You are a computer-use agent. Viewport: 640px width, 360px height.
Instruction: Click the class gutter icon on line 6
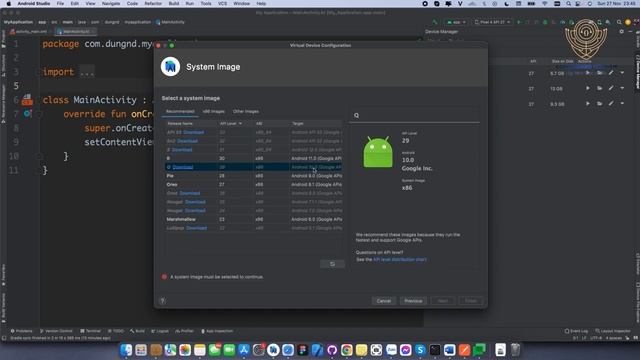tap(27, 99)
